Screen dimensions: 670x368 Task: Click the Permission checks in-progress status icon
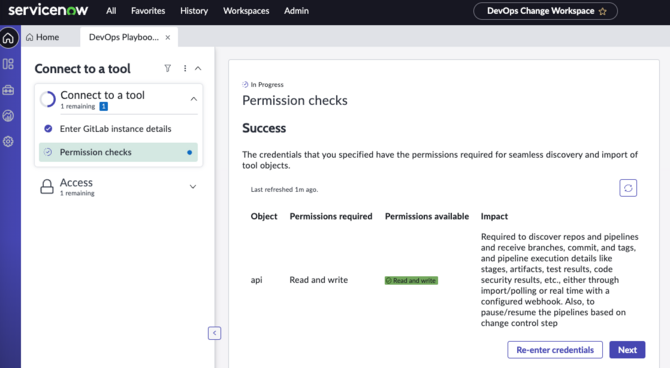(x=48, y=152)
